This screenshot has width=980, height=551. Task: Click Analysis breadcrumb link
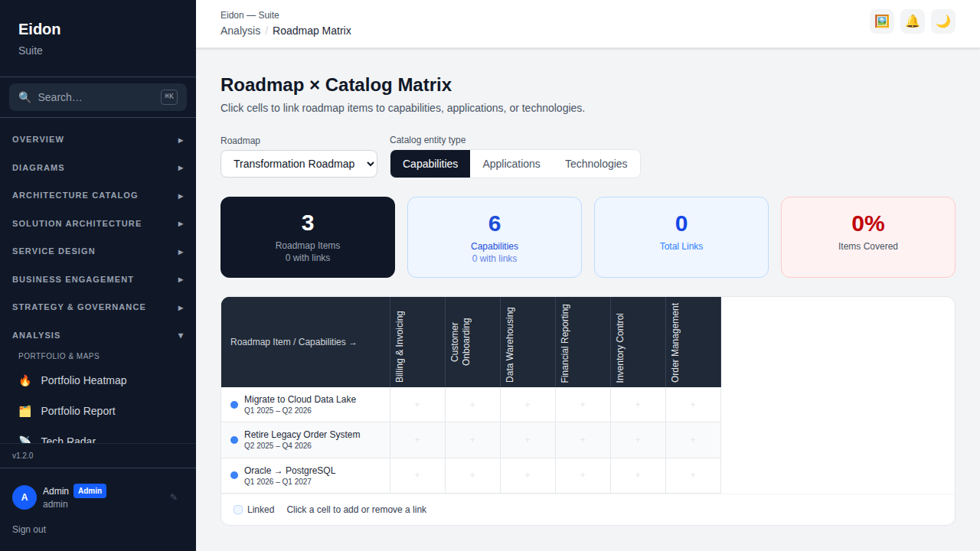tap(240, 31)
